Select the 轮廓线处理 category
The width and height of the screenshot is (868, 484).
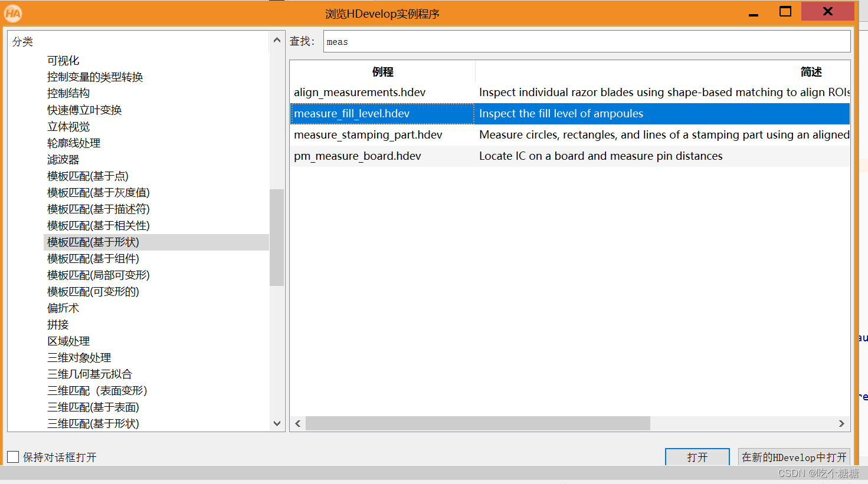coord(74,143)
